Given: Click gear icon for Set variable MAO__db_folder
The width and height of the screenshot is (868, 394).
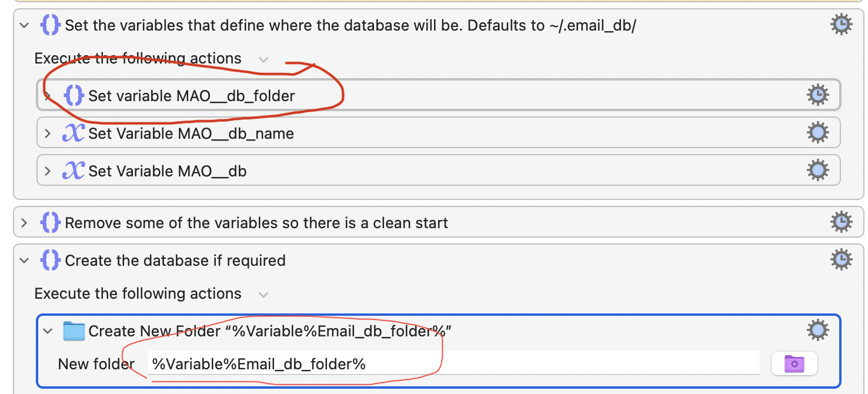Looking at the screenshot, I should point(817,95).
